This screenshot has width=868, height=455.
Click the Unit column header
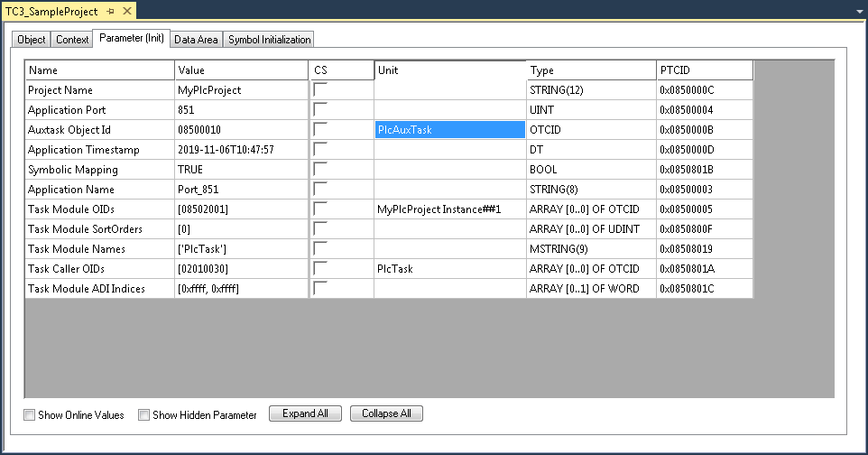coord(450,70)
